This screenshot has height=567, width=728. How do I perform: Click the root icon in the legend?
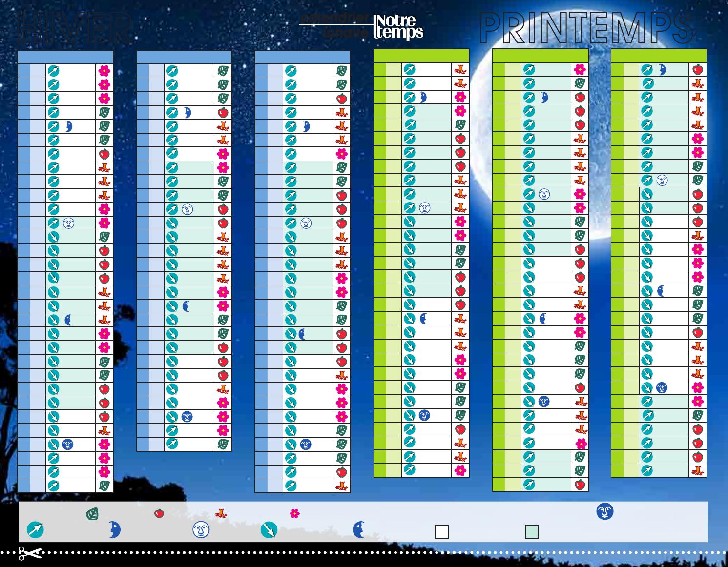point(221,513)
